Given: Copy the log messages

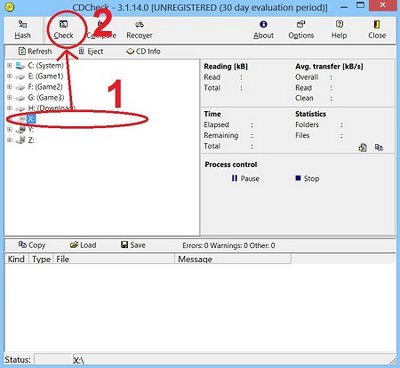Looking at the screenshot, I should [x=32, y=245].
